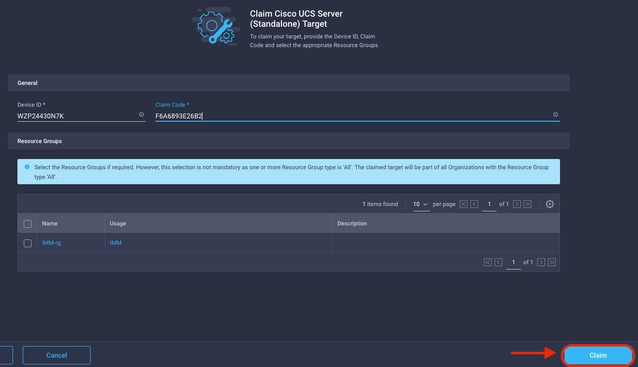Go to next page in top pager
Screen dimensions: 638x367
pyautogui.click(x=517, y=204)
